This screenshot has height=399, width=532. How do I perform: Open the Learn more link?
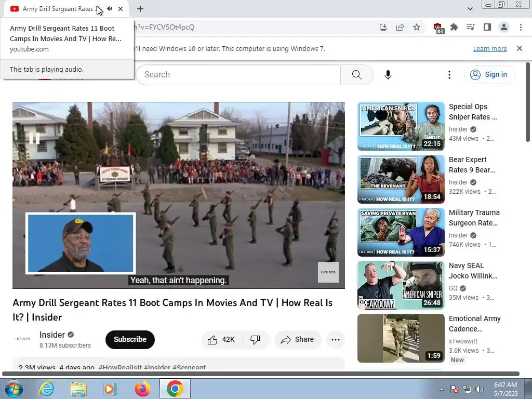tap(490, 48)
